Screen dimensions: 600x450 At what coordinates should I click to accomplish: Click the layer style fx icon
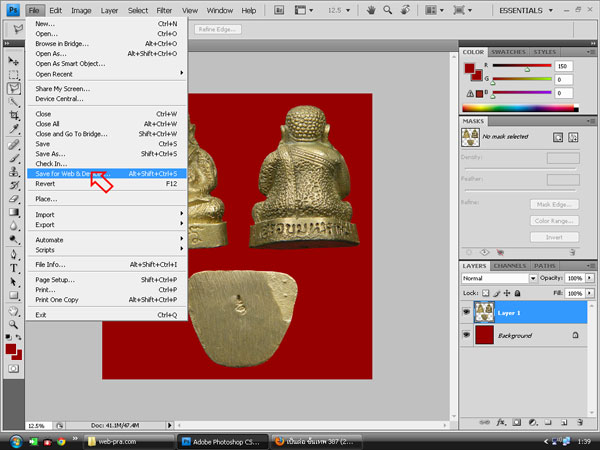pyautogui.click(x=501, y=422)
